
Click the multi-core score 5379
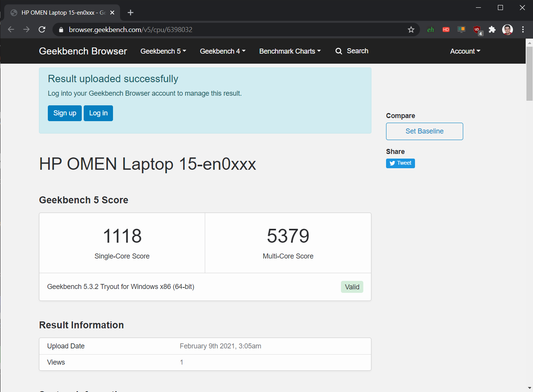(x=288, y=236)
